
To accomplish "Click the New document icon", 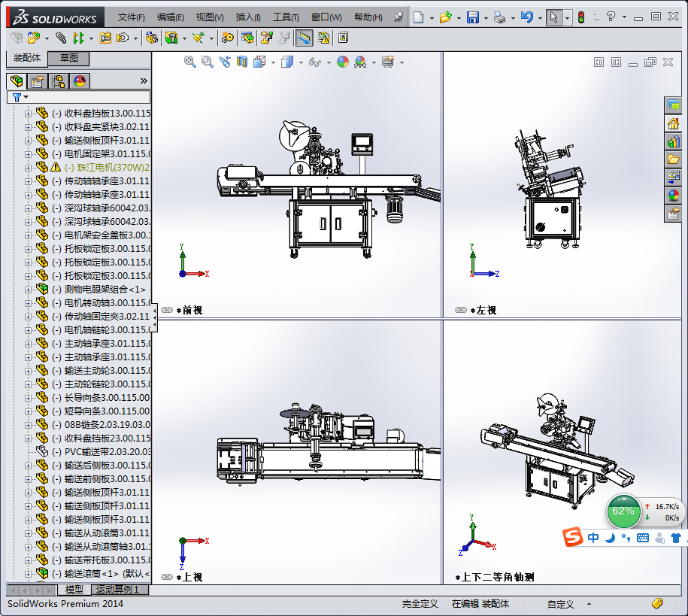I will tap(419, 17).
